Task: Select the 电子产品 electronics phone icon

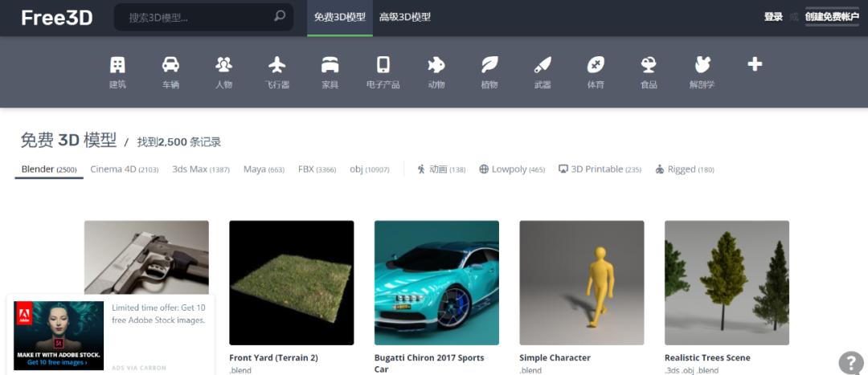Action: tap(383, 65)
